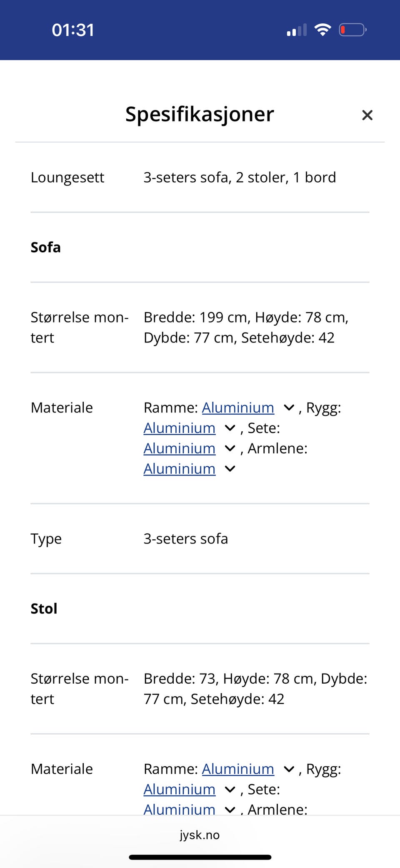
Task: Close the Spesifikasjoner overlay
Action: click(367, 115)
